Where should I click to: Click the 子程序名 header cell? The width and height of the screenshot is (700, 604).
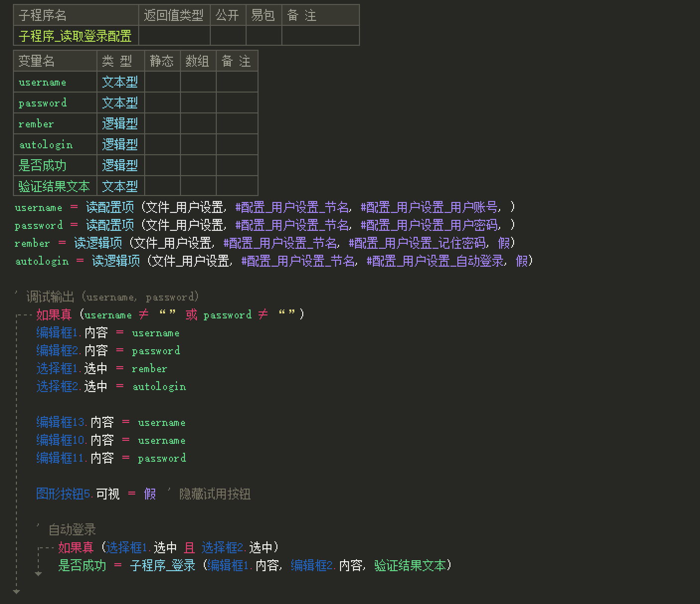click(x=76, y=15)
